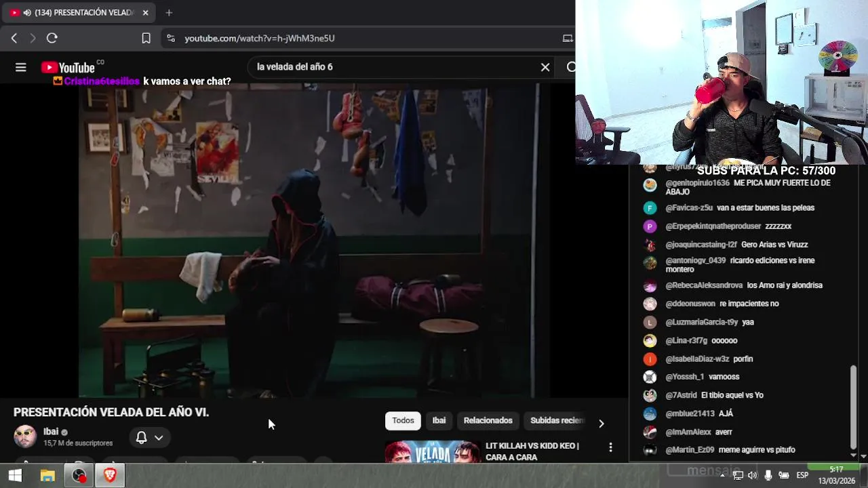Click username @Lina-r3f7g in chat

tap(686, 340)
